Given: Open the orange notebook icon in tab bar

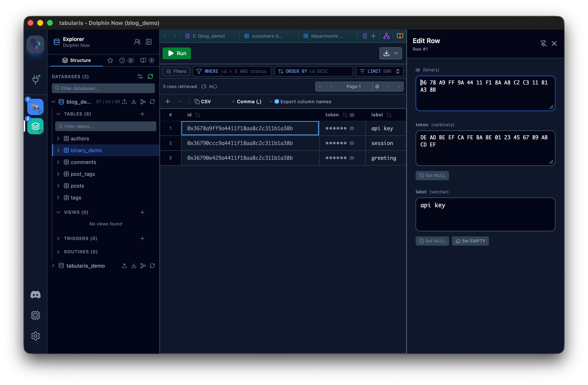Looking at the screenshot, I should pyautogui.click(x=400, y=36).
